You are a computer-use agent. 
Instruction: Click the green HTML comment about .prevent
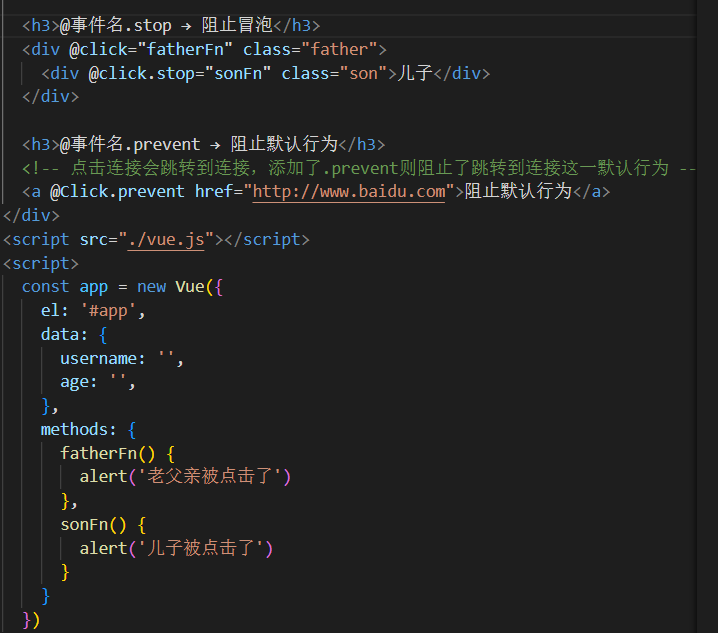tap(359, 168)
